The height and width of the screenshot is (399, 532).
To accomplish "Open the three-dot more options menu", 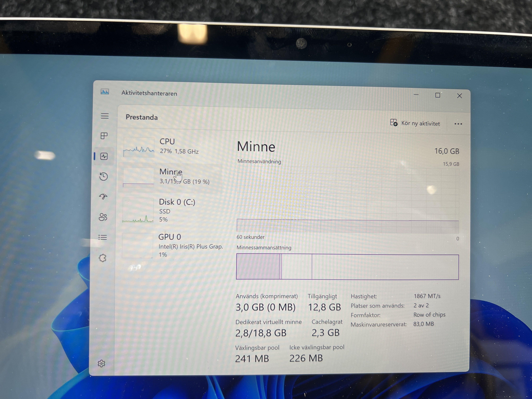I will pos(458,124).
